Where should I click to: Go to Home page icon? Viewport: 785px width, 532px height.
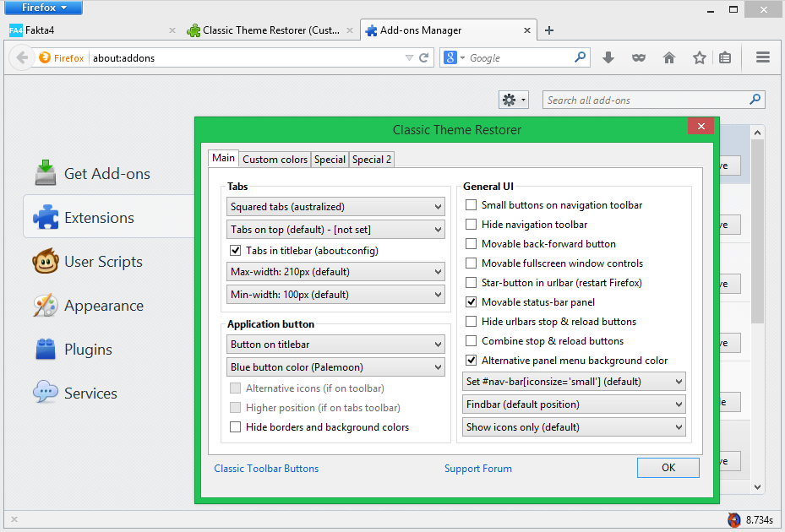coord(669,57)
